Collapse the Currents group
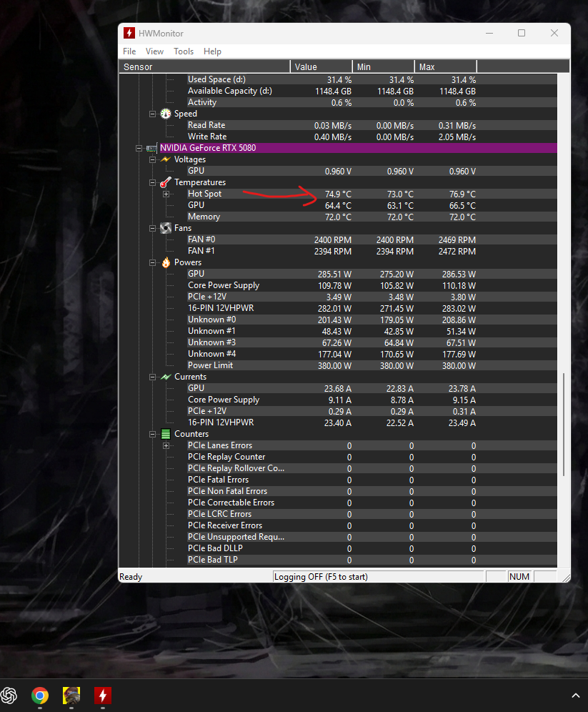Viewport: 588px width, 712px height. coord(152,377)
